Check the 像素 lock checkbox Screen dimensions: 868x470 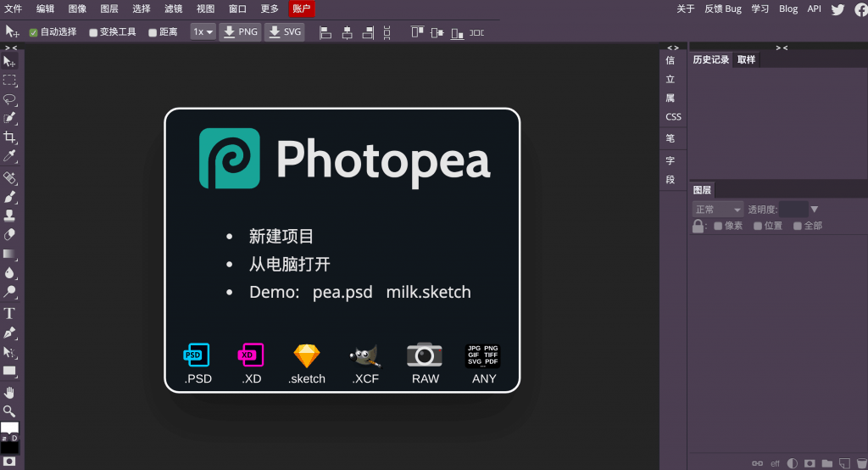(718, 227)
